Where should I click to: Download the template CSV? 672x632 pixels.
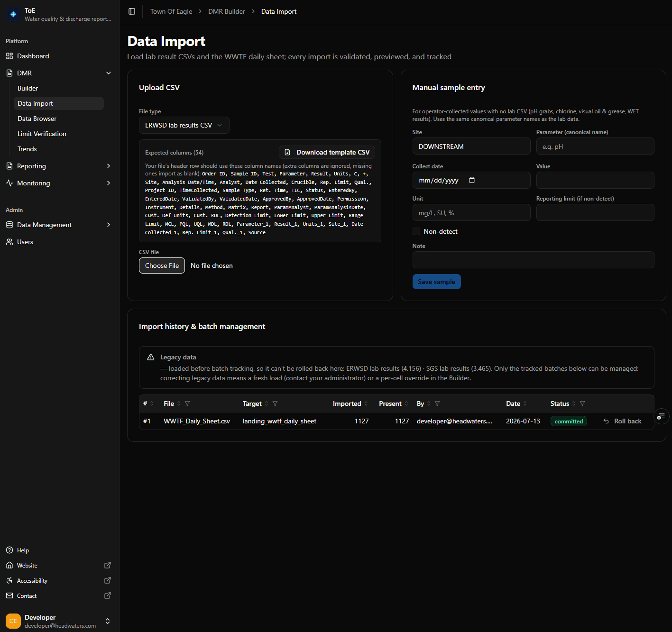pos(327,152)
